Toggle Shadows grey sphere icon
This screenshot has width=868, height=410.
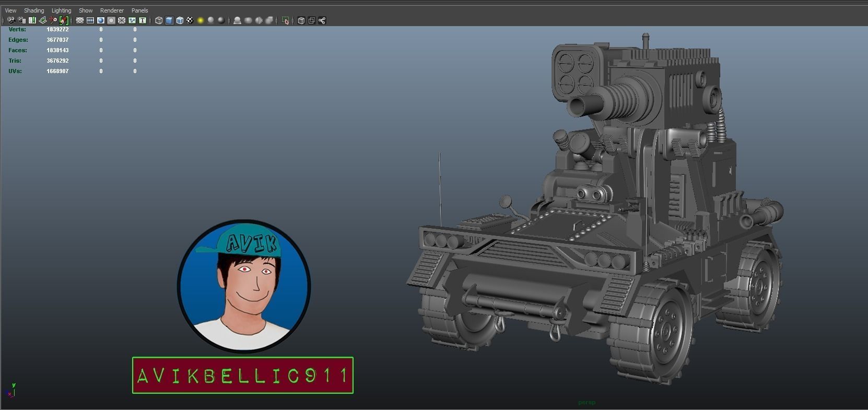point(211,20)
